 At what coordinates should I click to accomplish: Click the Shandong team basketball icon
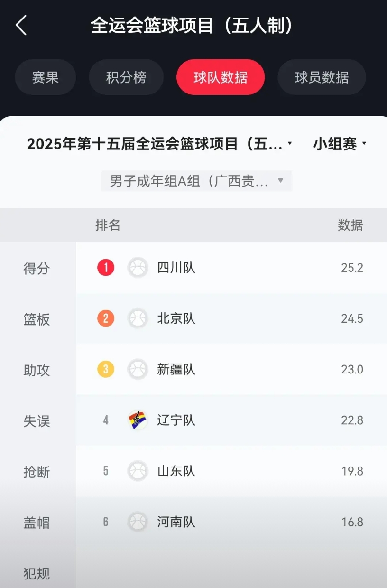click(138, 471)
